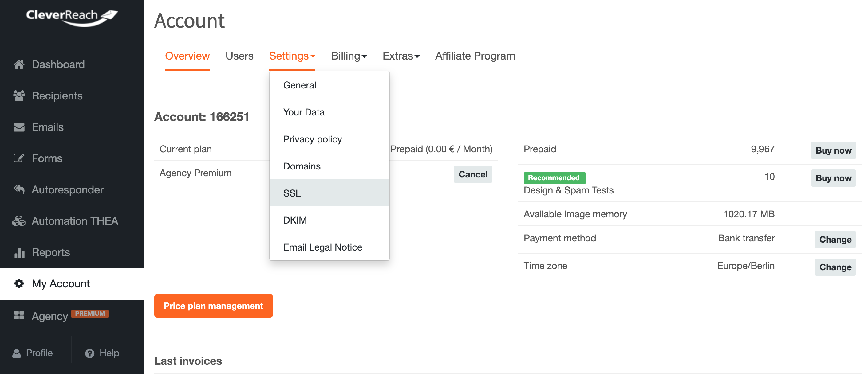The image size is (868, 374).
Task: Collapse the Settings dropdown tab
Action: point(292,56)
